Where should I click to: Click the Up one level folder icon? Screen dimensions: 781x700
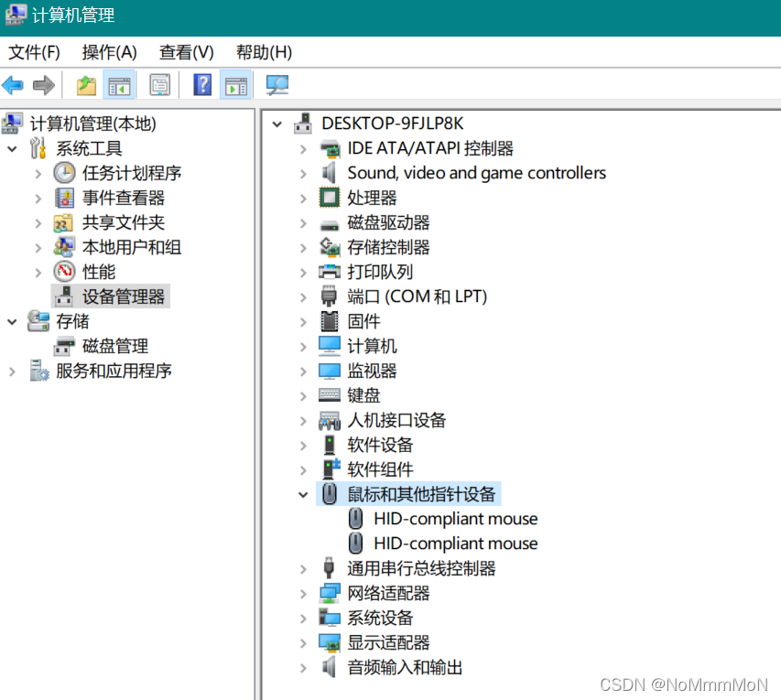click(86, 85)
